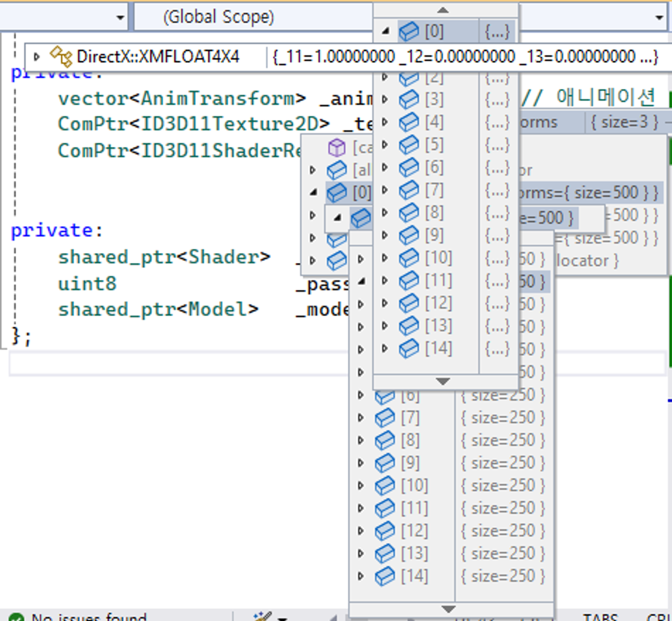The width and height of the screenshot is (672, 621).
Task: Click cube icon of item [14] with size=250
Action: [385, 576]
